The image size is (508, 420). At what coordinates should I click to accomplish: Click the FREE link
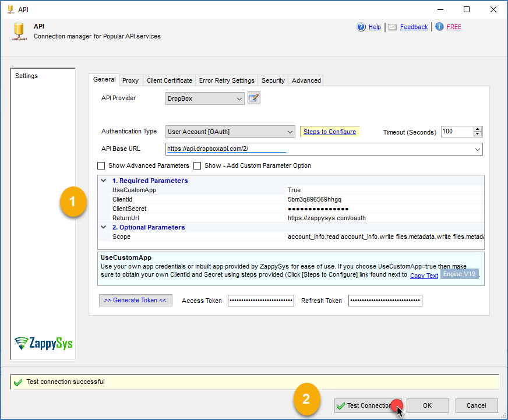(x=454, y=27)
